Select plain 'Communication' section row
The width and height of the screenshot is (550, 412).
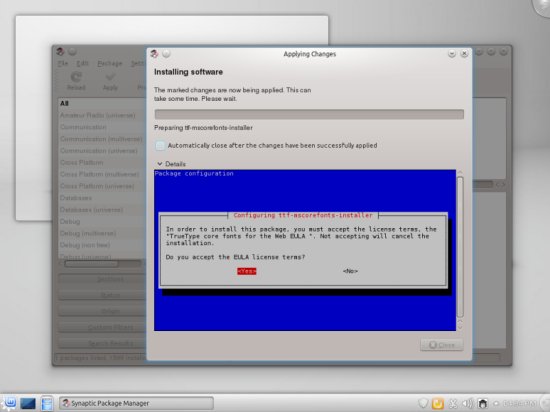click(x=102, y=127)
